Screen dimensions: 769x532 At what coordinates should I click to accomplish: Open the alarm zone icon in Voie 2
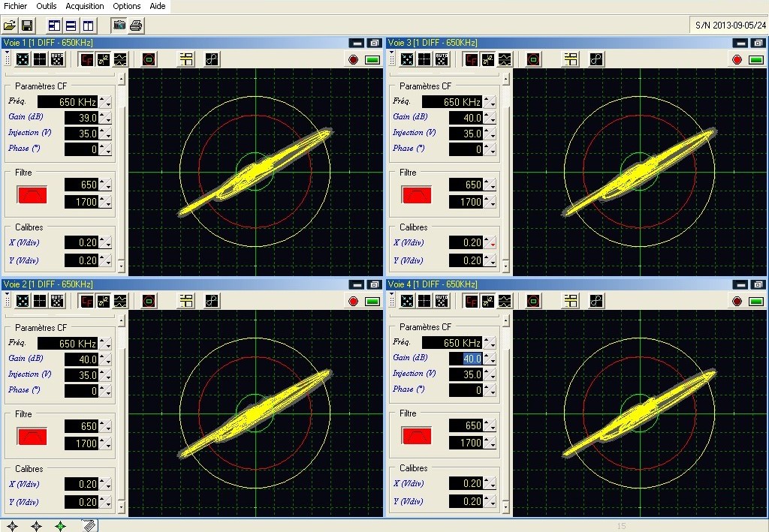click(149, 301)
